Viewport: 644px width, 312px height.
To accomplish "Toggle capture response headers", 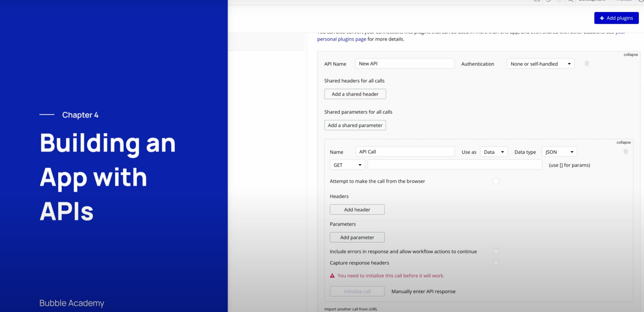I will (x=496, y=262).
